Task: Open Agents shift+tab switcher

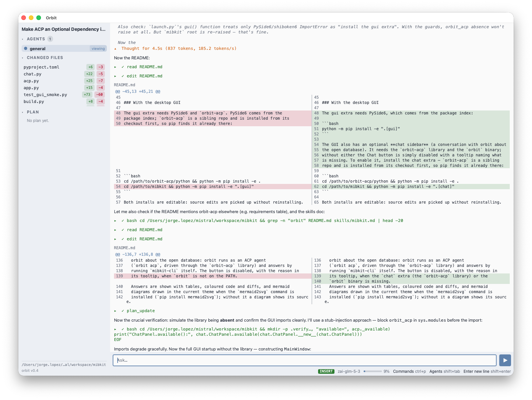Action: click(x=445, y=371)
